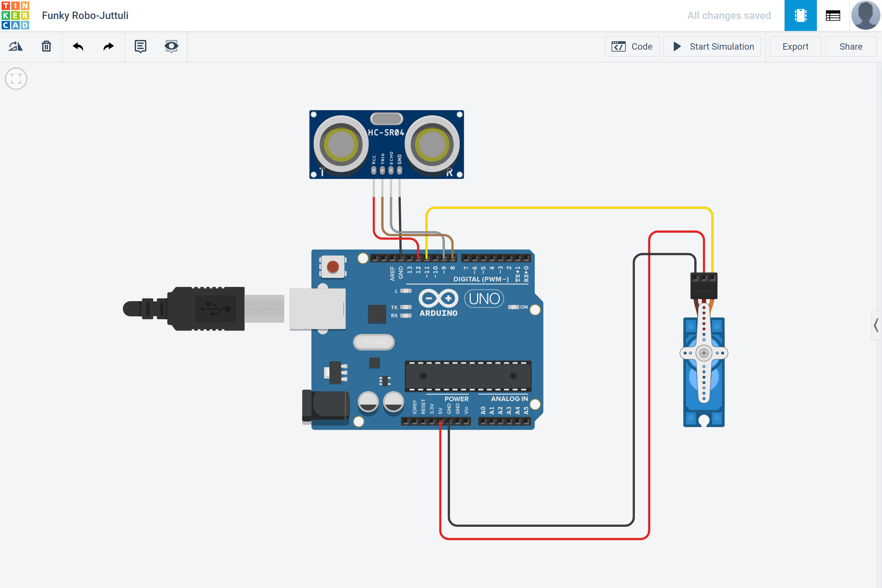This screenshot has height=588, width=882.
Task: Click the Export button
Action: tap(795, 46)
